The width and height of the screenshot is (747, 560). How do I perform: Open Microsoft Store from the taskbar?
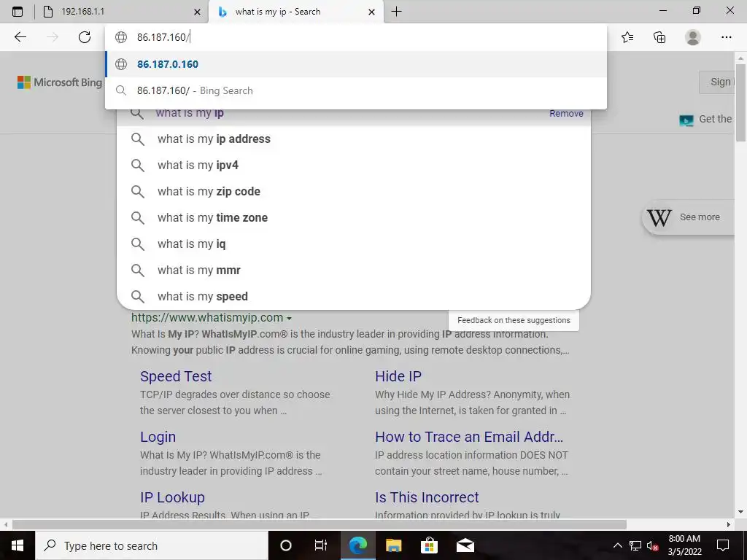(x=429, y=545)
